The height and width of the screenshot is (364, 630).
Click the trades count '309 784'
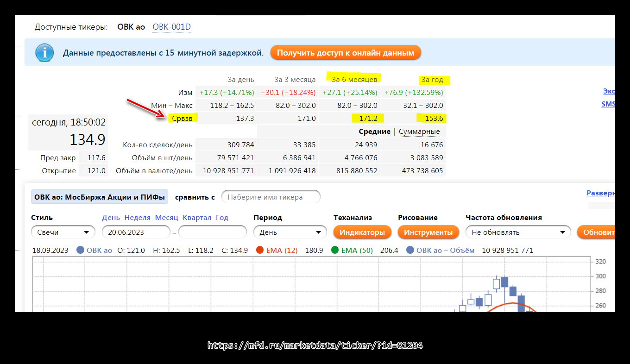pos(241,145)
